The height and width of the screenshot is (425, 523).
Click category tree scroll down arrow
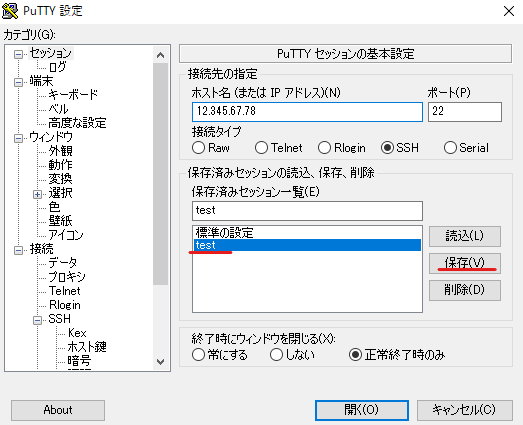click(x=160, y=362)
